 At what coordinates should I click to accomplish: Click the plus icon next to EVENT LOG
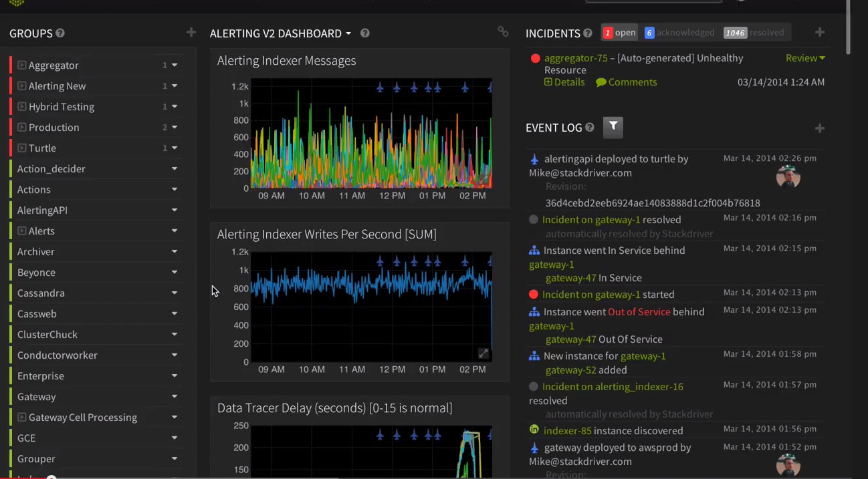coord(819,128)
